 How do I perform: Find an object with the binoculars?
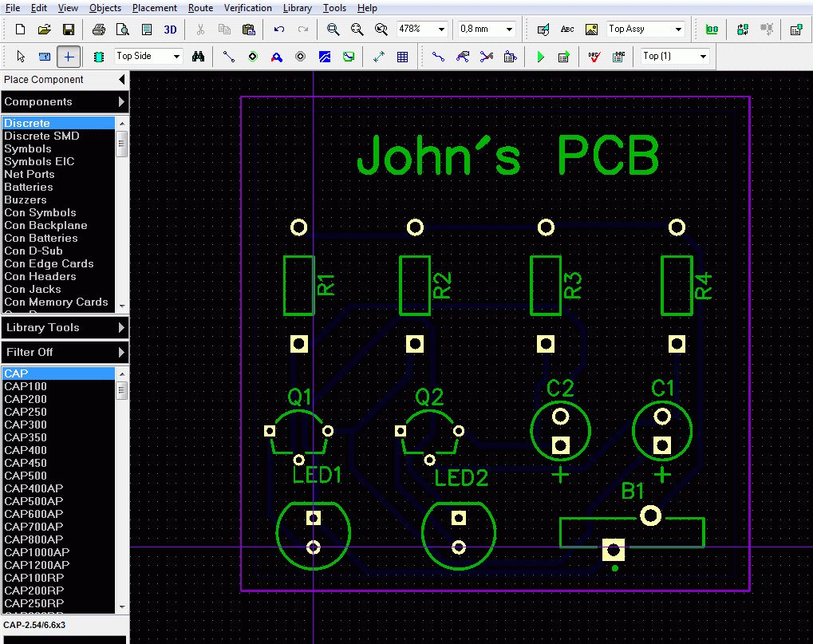[x=198, y=56]
